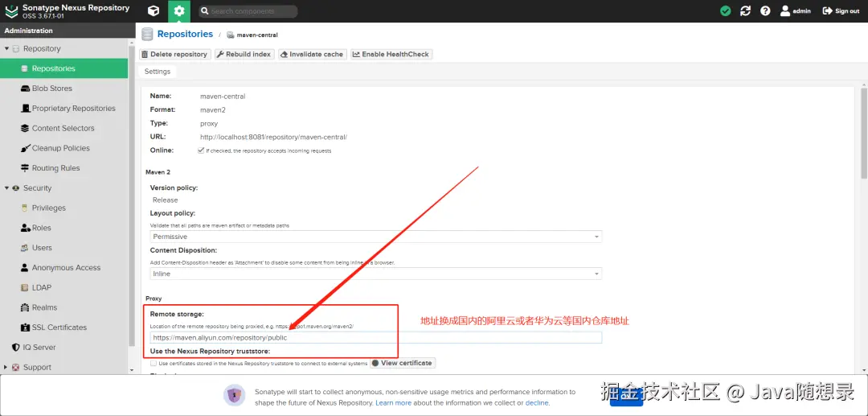Click the Proprietary Repositories sidebar icon
The width and height of the screenshot is (868, 416).
(25, 109)
